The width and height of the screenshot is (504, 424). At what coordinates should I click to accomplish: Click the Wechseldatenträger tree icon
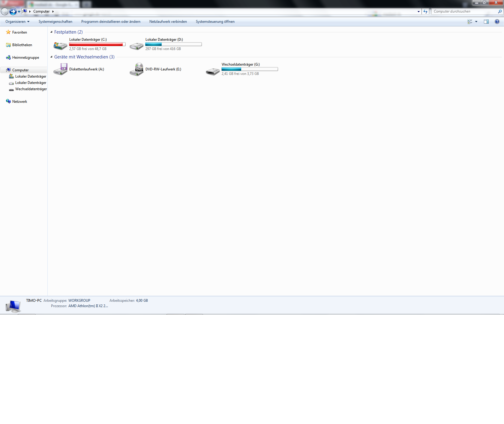pos(11,89)
